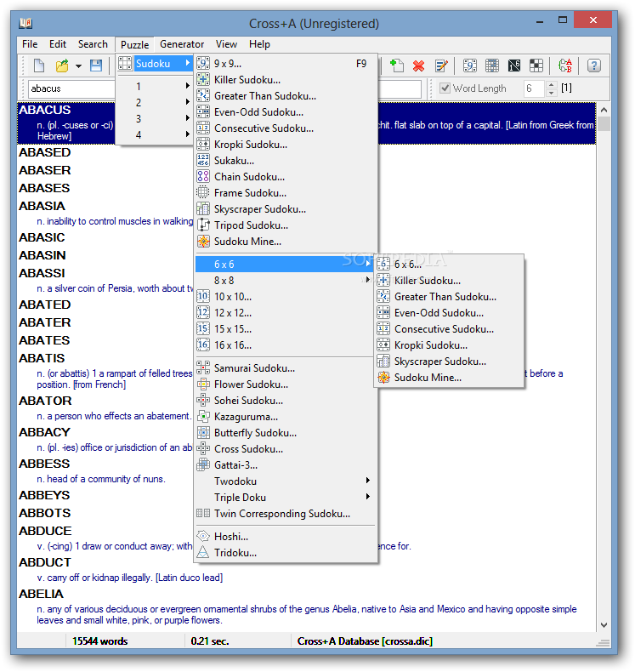Open Samurai Sudoku... menu entry

(x=286, y=368)
